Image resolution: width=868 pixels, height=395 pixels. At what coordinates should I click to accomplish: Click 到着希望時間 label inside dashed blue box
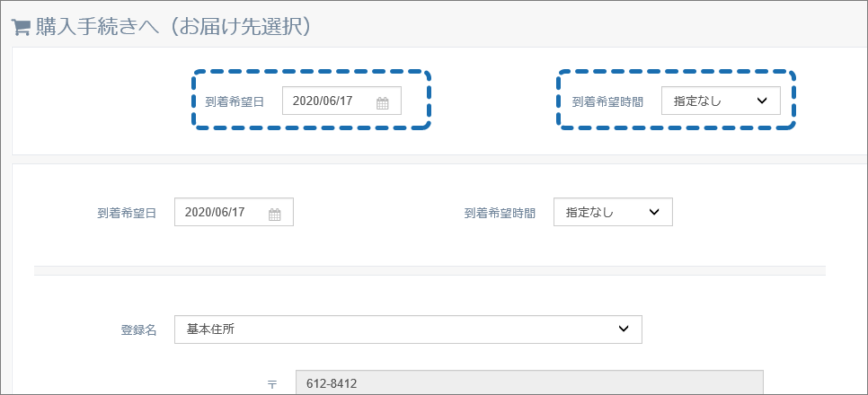[x=607, y=102]
